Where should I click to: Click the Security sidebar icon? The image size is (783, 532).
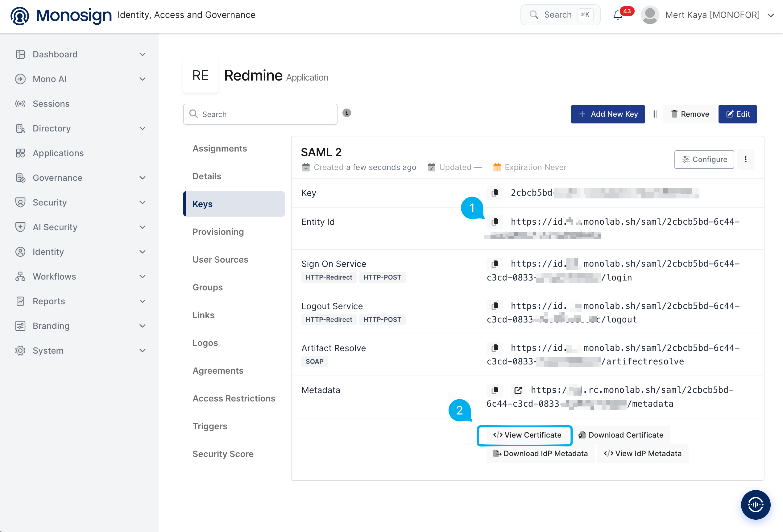click(20, 202)
